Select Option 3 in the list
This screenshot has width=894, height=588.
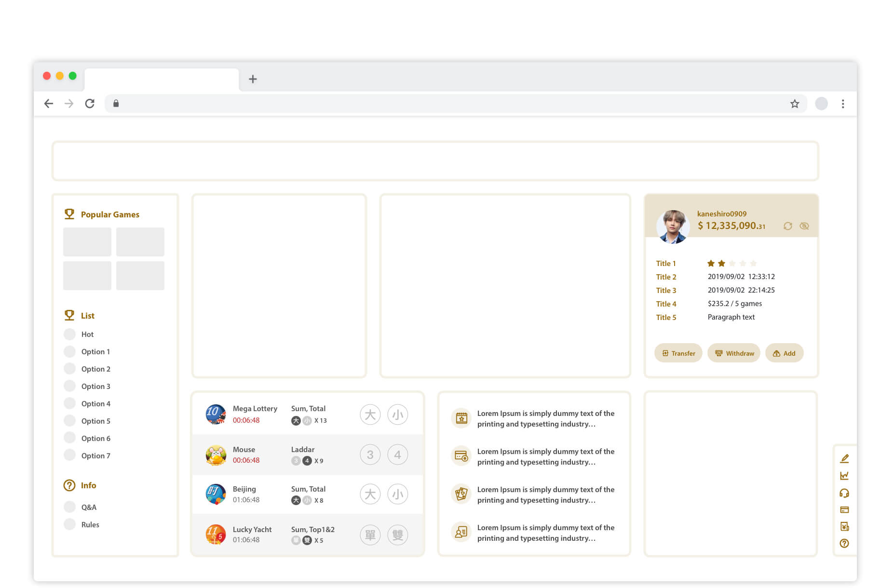[87, 386]
